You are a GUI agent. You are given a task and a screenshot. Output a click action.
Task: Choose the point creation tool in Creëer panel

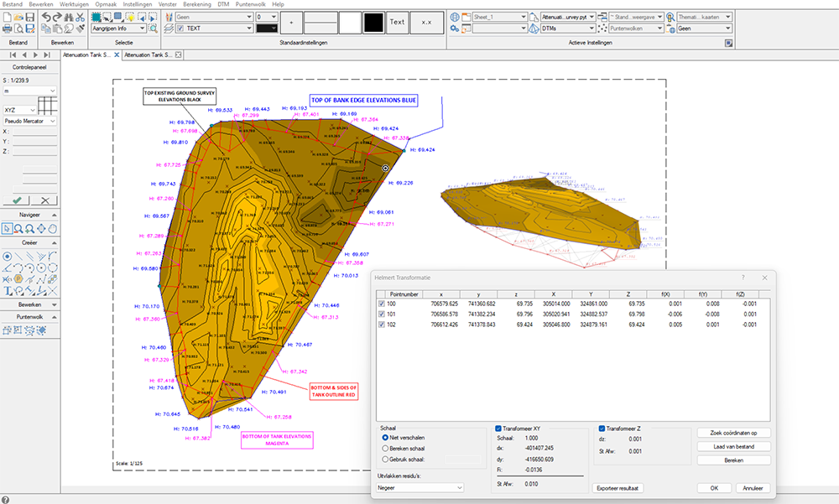click(x=7, y=255)
